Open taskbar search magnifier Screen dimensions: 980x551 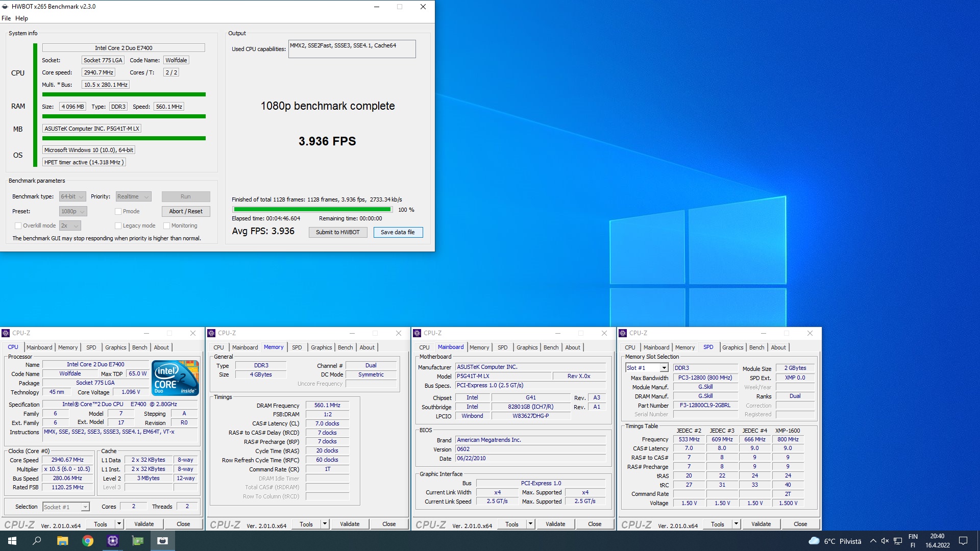click(x=37, y=541)
